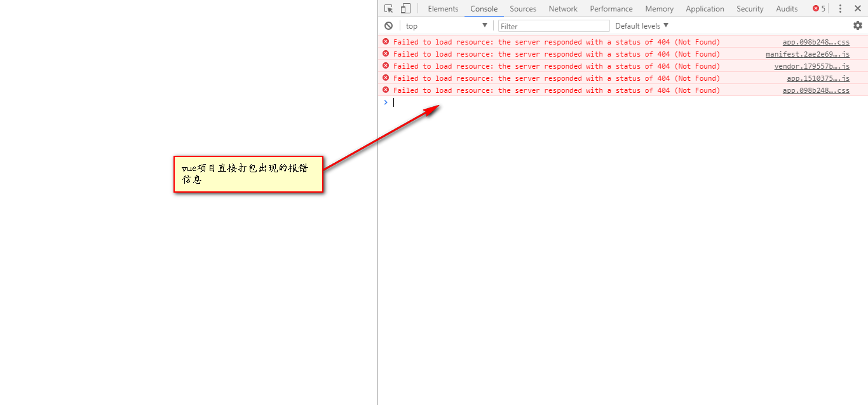Switch to the Elements tab
The height and width of the screenshot is (405, 868).
pyautogui.click(x=443, y=9)
